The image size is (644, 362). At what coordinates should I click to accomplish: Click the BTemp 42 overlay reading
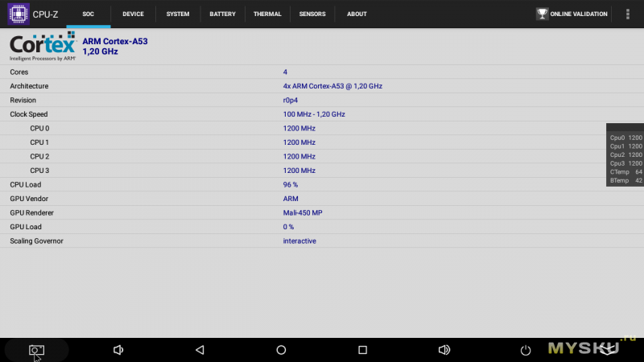pyautogui.click(x=626, y=180)
